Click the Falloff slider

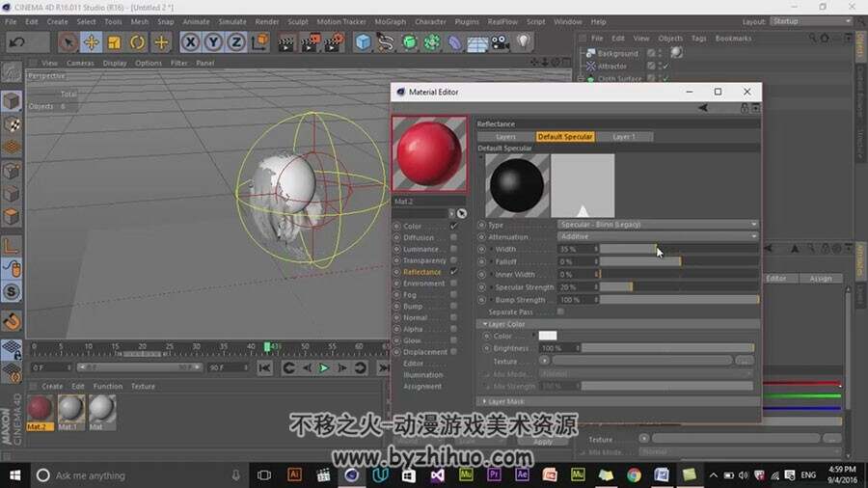click(x=679, y=261)
